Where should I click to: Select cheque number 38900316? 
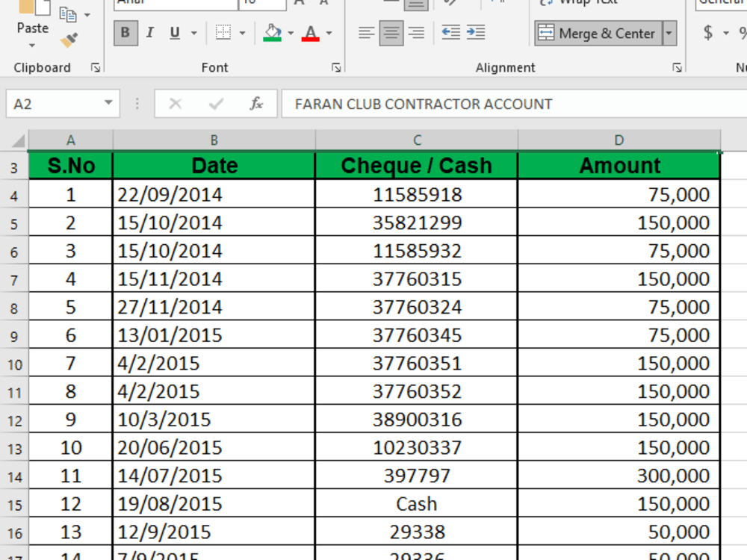pyautogui.click(x=416, y=420)
